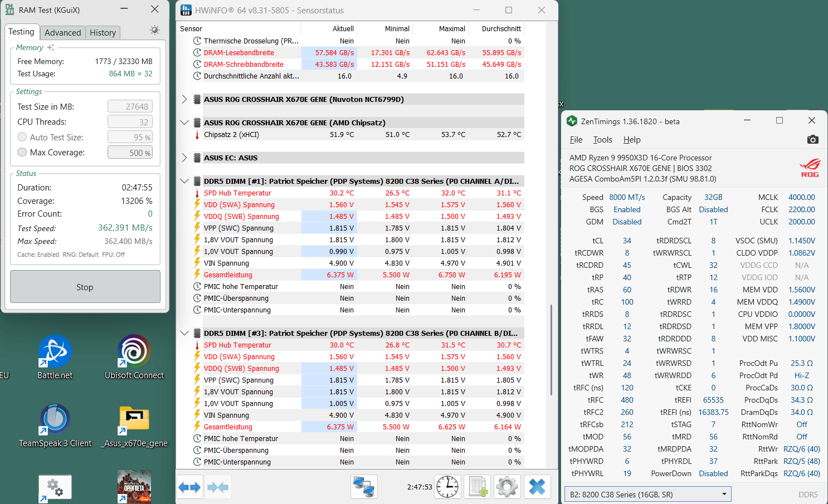828x504 pixels.
Task: Click the PowerDown Disabled value
Action: tap(713, 473)
